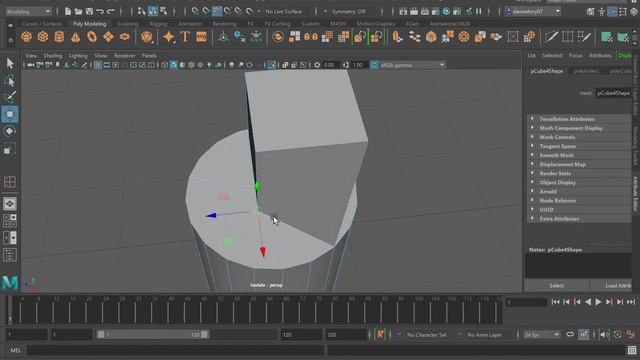640x360 pixels.
Task: Create a polygon sphere from the shelf
Action: pyautogui.click(x=27, y=37)
